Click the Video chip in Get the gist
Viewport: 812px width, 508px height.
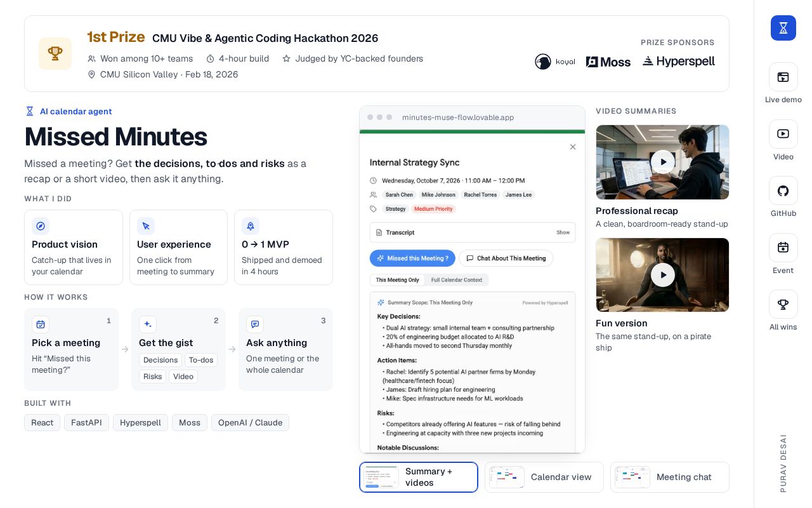[183, 377]
